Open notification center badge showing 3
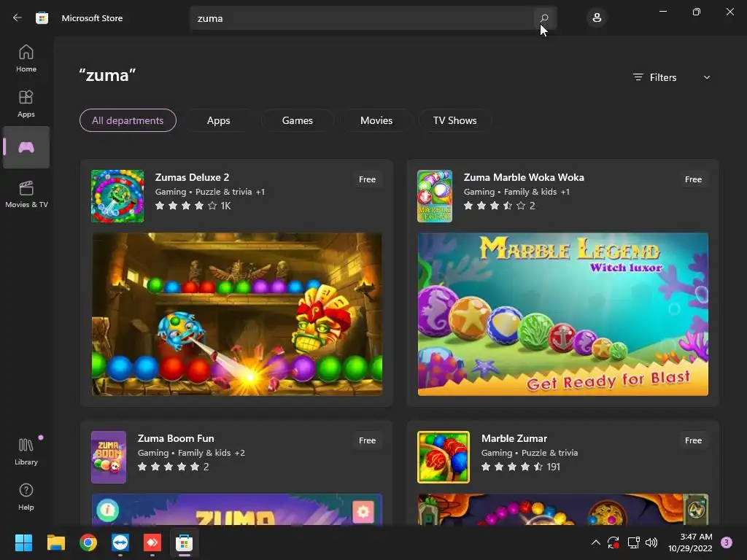747x560 pixels. pyautogui.click(x=727, y=542)
